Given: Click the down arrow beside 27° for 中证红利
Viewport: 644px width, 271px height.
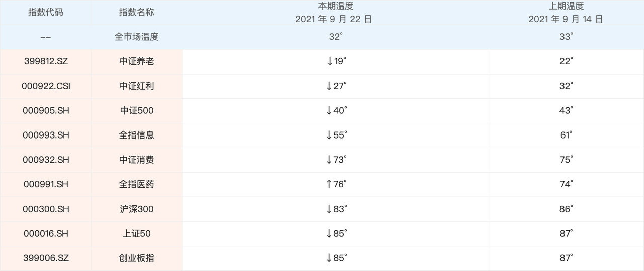Looking at the screenshot, I should point(330,86).
